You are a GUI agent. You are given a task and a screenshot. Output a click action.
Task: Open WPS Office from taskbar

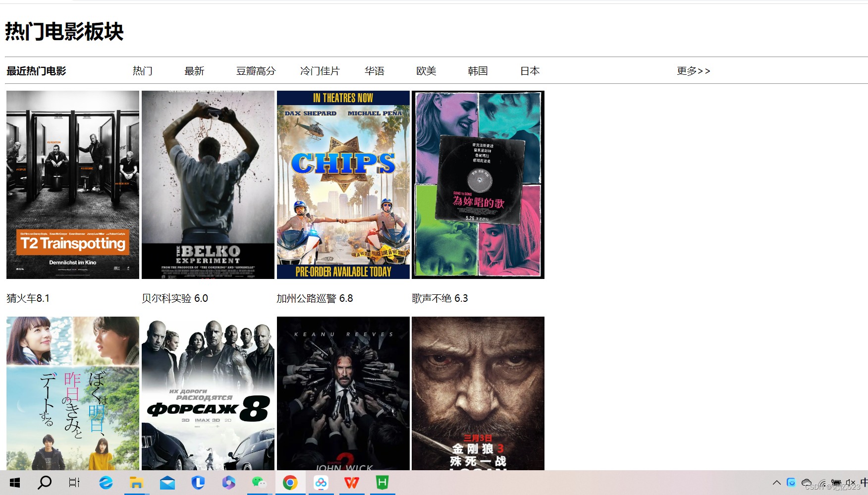click(352, 483)
